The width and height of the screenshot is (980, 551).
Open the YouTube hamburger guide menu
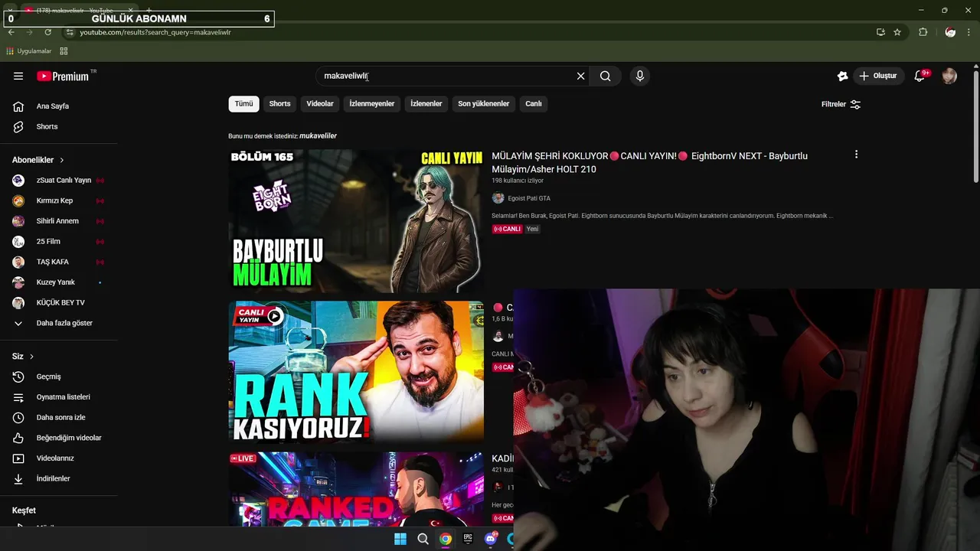(18, 76)
